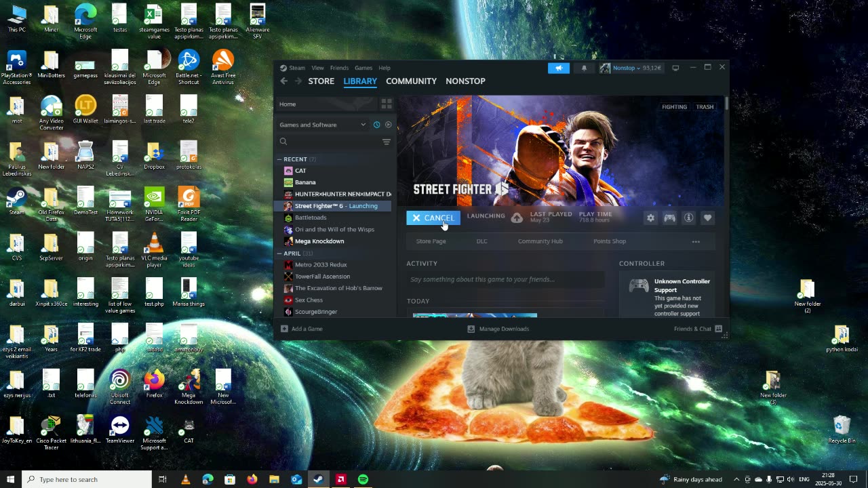
Task: Click the Friends & Chat icon
Action: 719,329
